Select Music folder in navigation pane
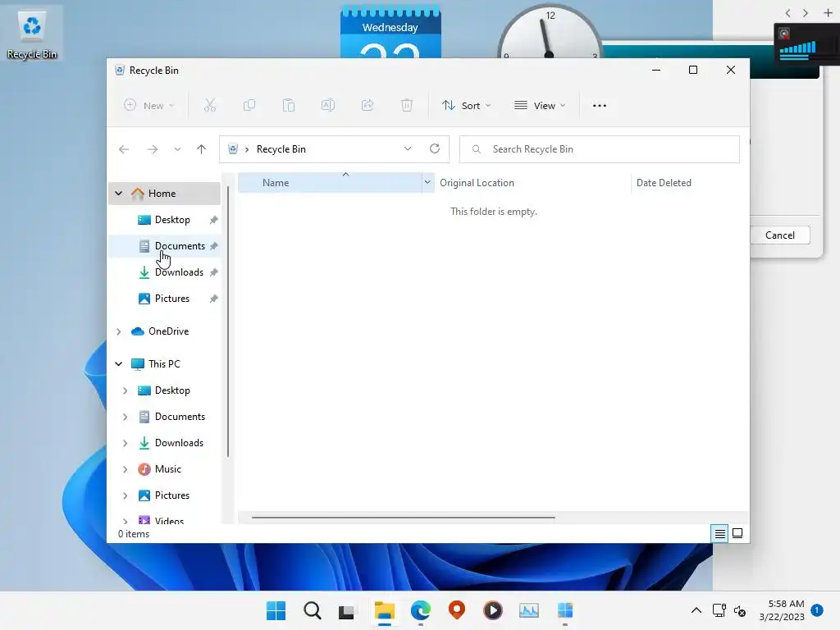This screenshot has width=840, height=630. coord(164,469)
